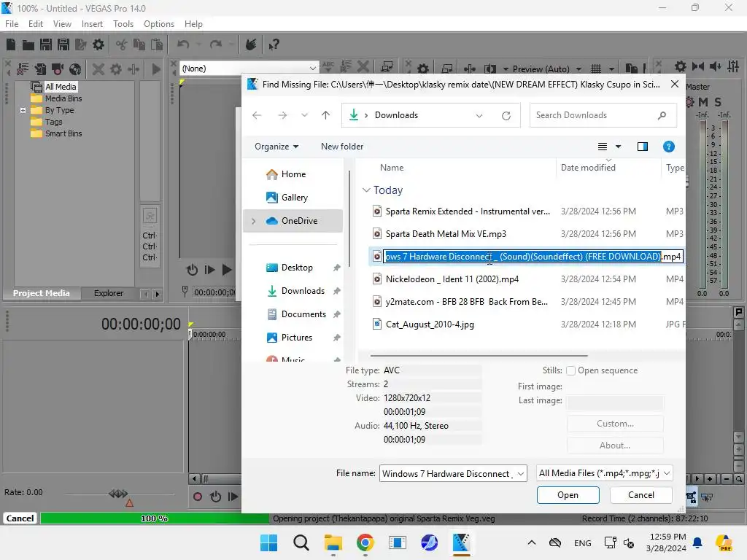Screen dimensions: 747x560
Task: Click the Extract Audio from CD icon
Action: [75, 69]
